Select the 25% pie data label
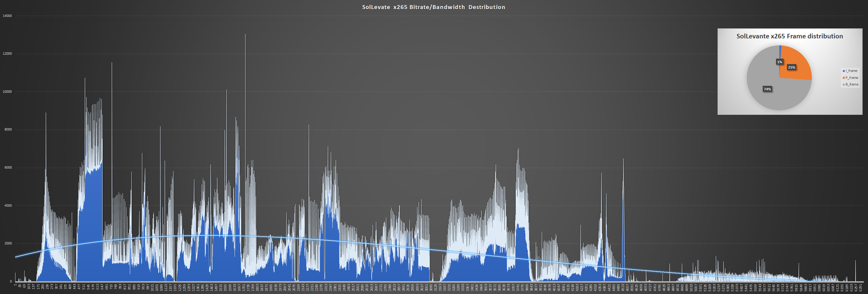 click(x=791, y=67)
